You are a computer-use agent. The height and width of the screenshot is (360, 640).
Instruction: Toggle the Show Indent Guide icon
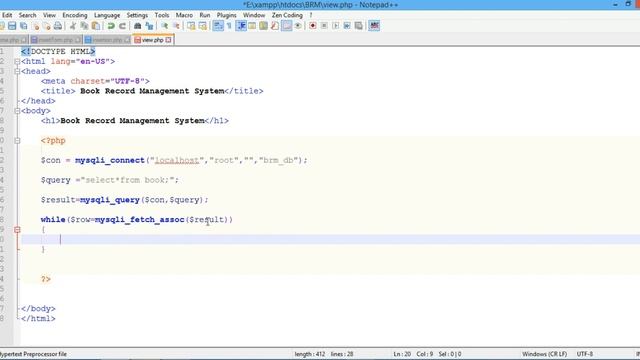[x=241, y=26]
